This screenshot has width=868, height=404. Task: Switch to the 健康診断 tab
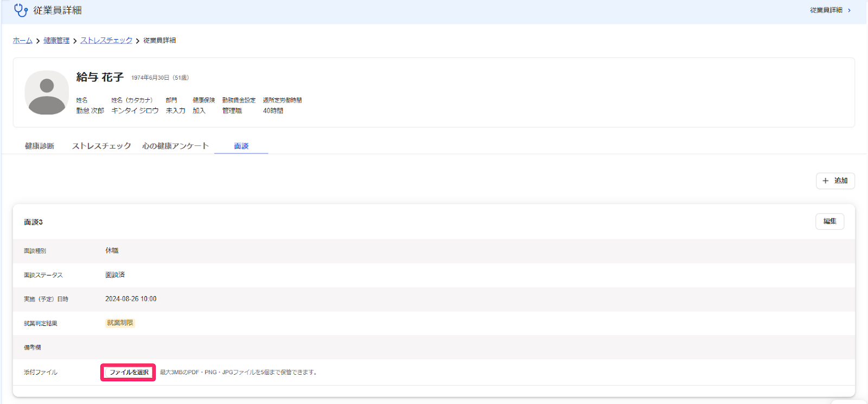(40, 146)
